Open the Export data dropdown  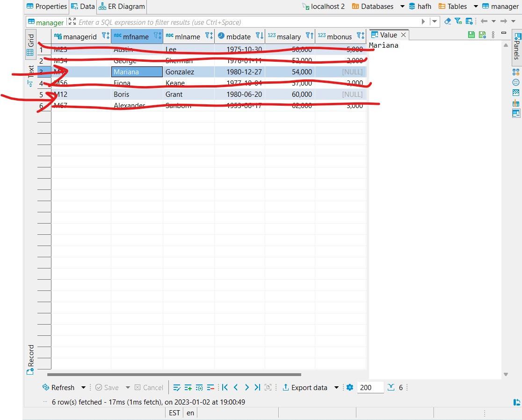click(x=336, y=387)
